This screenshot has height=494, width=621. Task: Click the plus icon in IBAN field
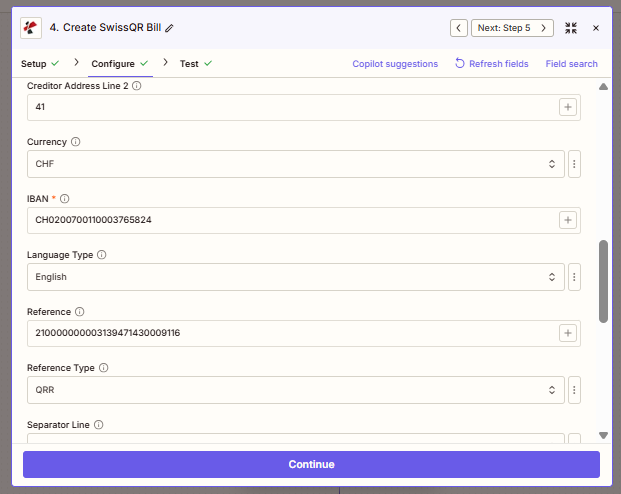tap(567, 220)
